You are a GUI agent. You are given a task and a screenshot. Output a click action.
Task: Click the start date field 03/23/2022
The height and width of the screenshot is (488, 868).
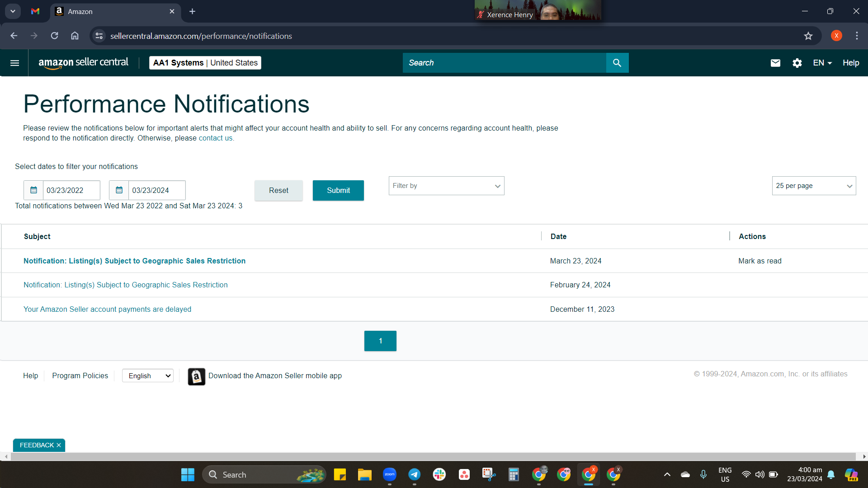(x=71, y=190)
